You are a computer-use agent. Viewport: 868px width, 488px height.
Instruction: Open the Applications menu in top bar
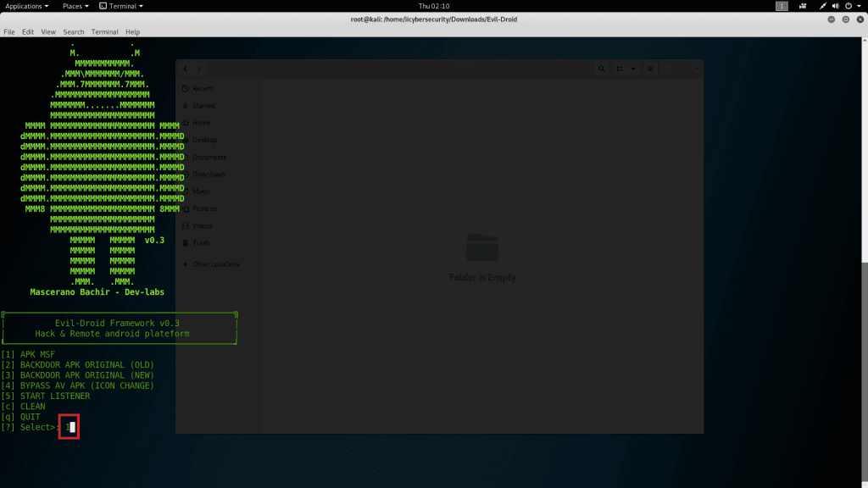(x=25, y=6)
